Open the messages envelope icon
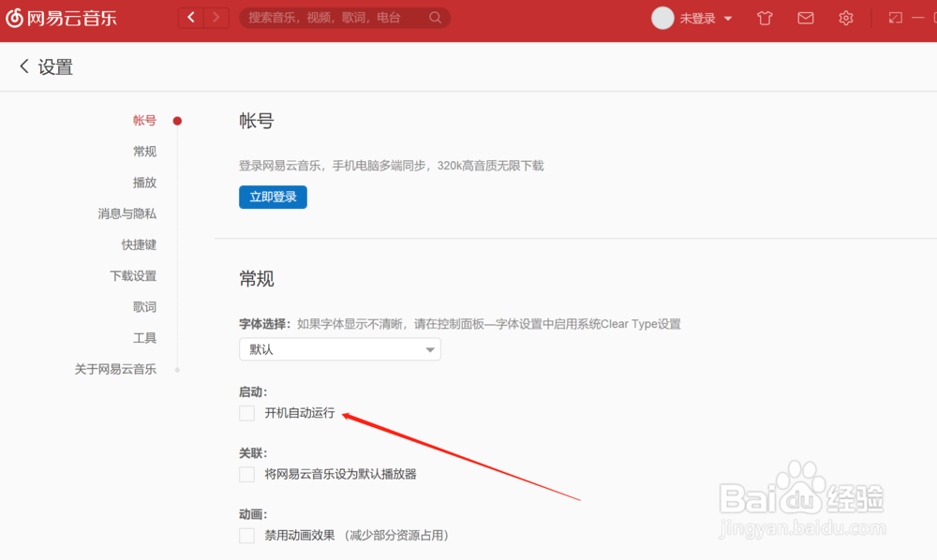The image size is (937, 560). click(806, 18)
